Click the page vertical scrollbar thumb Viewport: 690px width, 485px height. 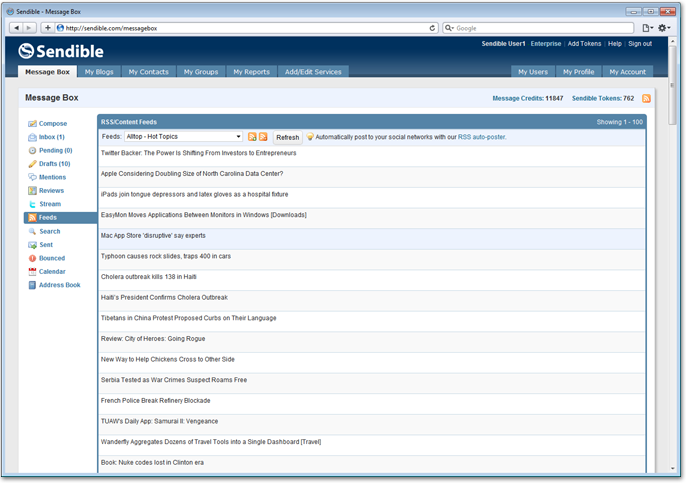[672, 85]
